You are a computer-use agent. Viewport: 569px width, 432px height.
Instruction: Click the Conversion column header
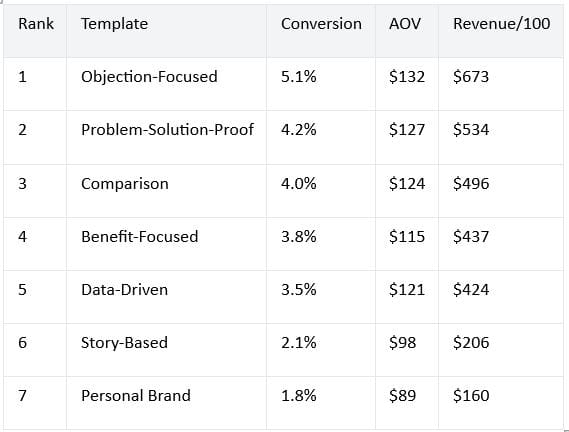click(x=321, y=24)
